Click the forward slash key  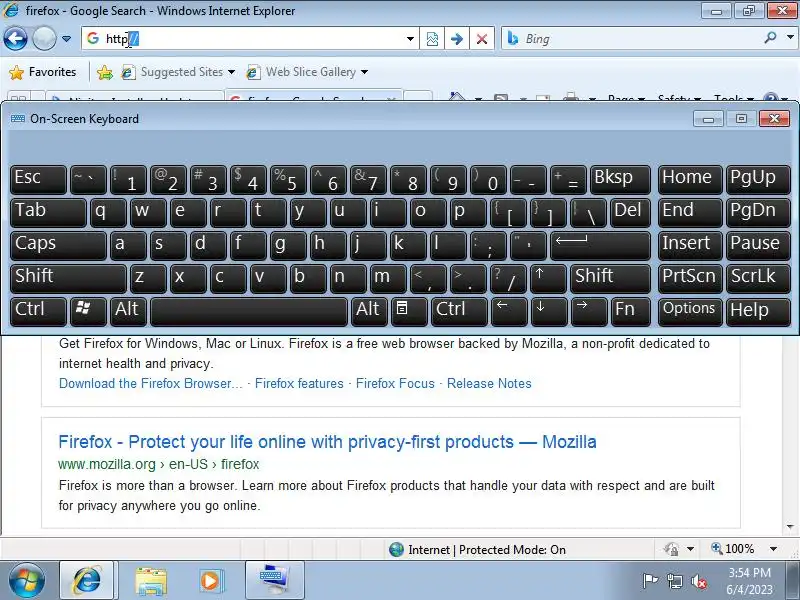point(508,278)
